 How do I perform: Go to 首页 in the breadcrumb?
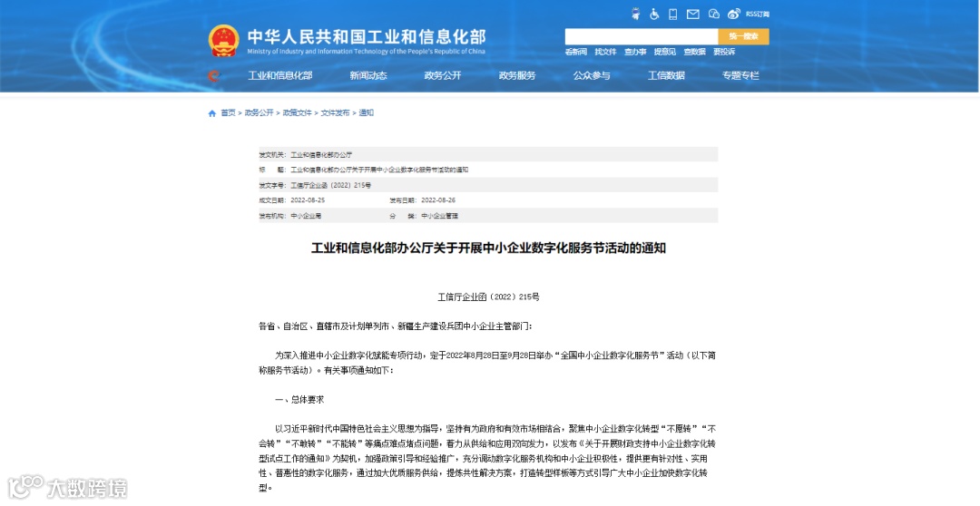[228, 113]
